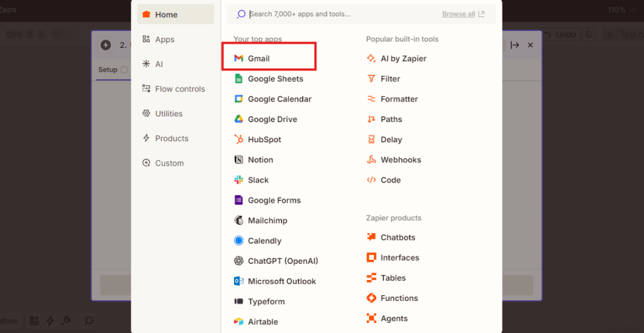Choose the Microsoft Outlook icon
Image resolution: width=644 pixels, height=333 pixels.
point(238,281)
